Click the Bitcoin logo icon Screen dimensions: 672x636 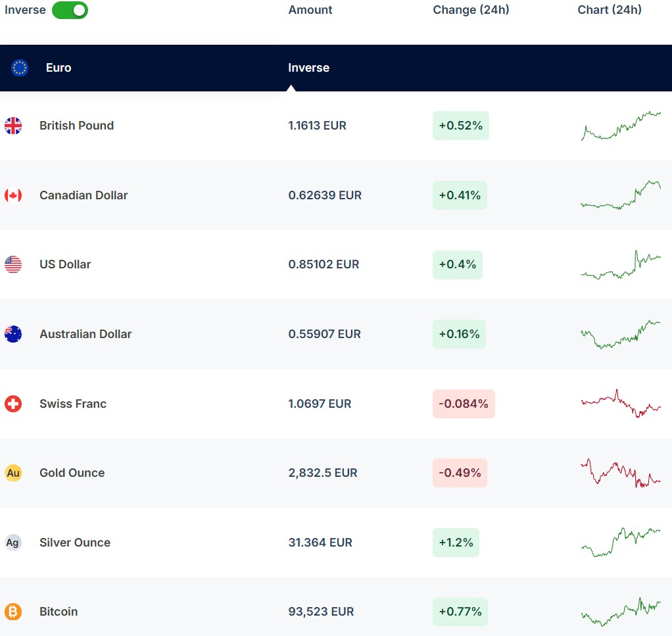13,612
